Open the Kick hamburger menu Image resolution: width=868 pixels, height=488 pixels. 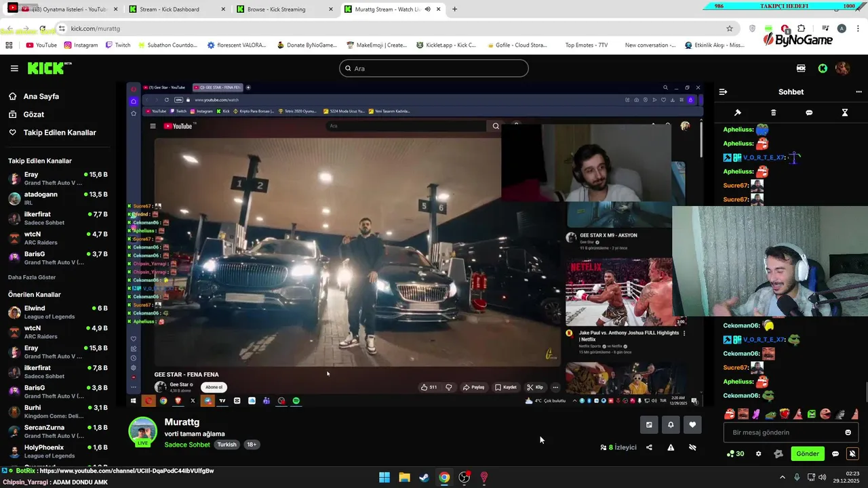pyautogui.click(x=14, y=68)
